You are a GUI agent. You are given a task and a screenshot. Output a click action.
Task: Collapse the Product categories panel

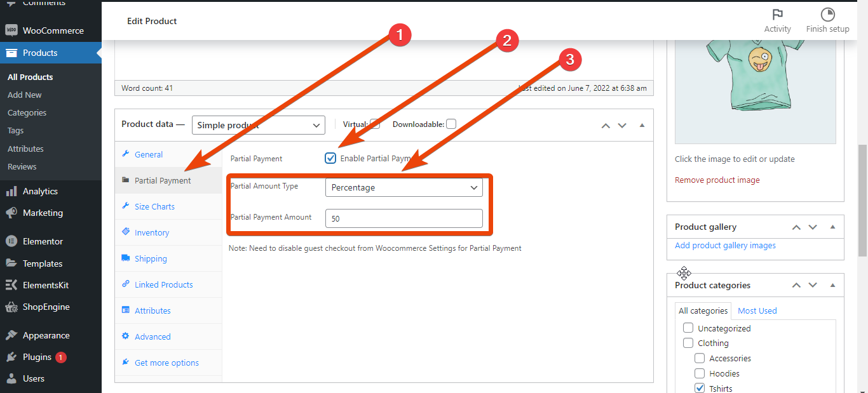coord(832,285)
